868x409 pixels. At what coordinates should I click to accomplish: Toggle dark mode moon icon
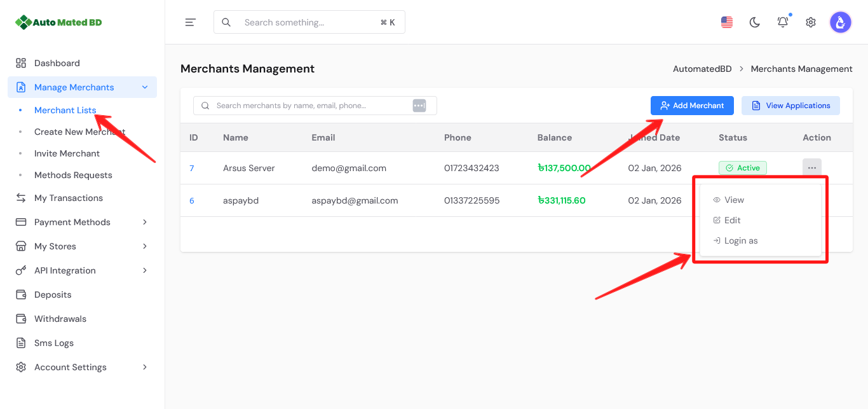(755, 22)
